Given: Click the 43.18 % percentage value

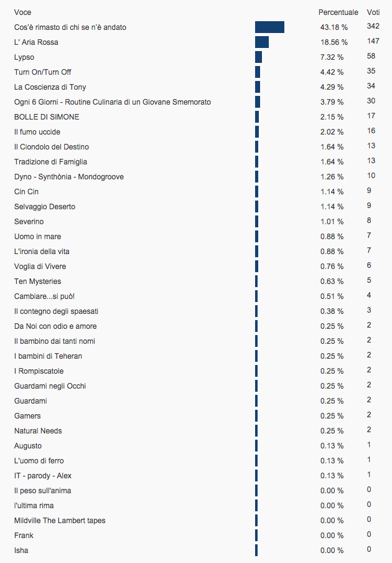Looking at the screenshot, I should click(334, 27).
